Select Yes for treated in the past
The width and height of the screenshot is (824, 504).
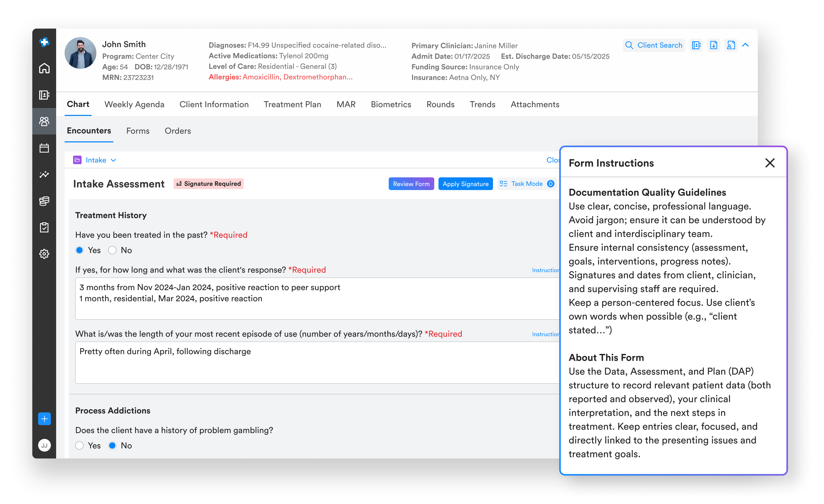tap(80, 250)
